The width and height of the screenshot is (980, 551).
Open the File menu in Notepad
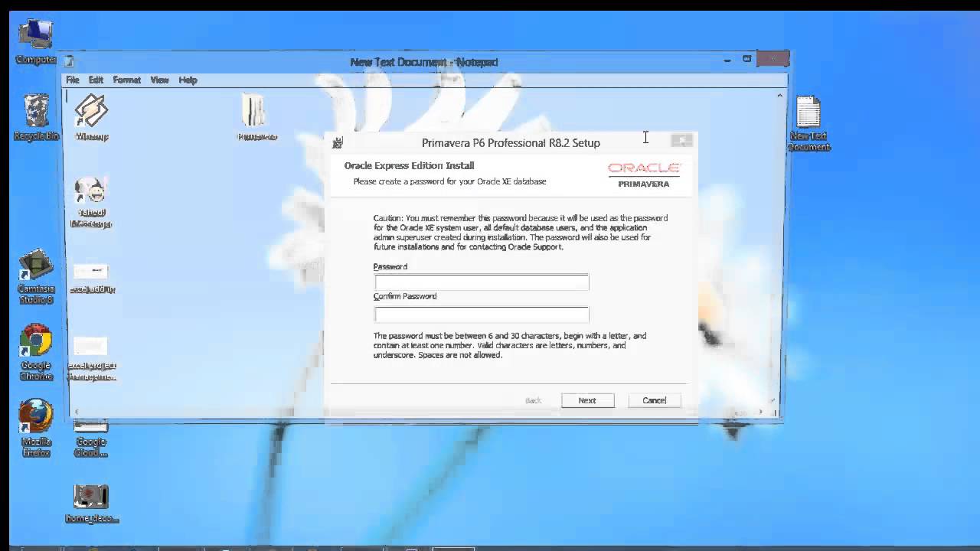(73, 80)
